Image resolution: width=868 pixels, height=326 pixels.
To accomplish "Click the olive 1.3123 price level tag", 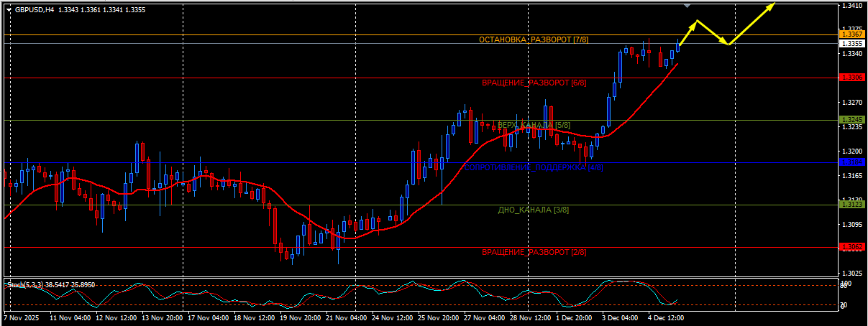I will point(852,205).
